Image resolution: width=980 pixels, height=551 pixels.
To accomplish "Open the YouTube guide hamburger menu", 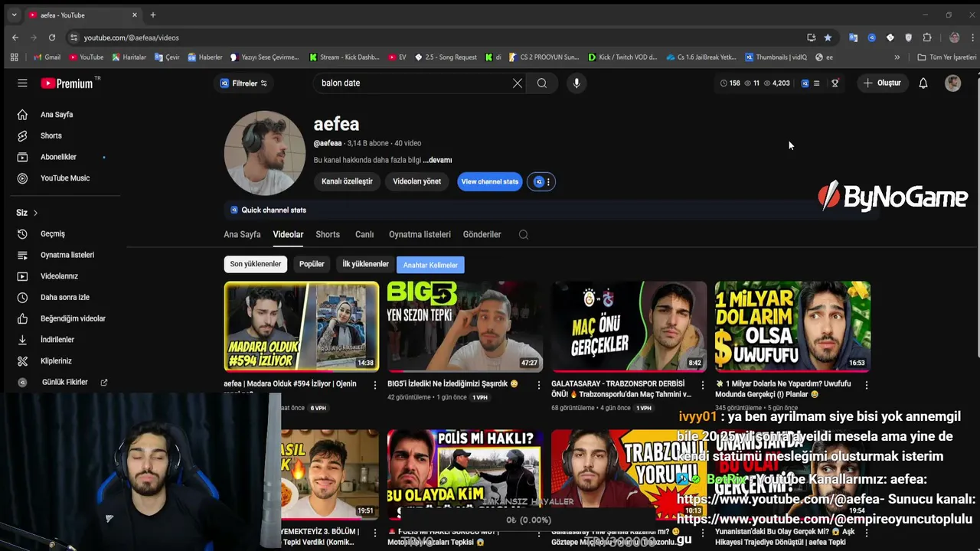I will pyautogui.click(x=22, y=83).
